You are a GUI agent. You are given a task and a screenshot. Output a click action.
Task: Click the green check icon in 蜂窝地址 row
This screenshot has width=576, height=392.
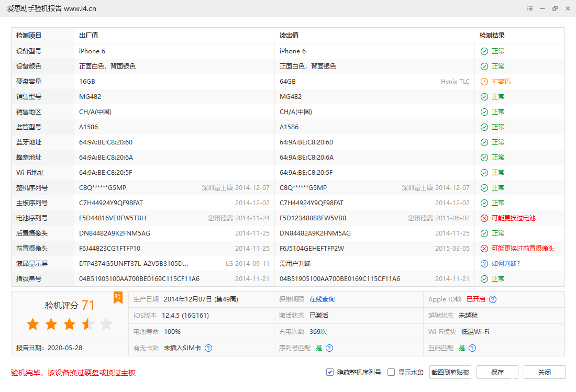click(x=484, y=158)
